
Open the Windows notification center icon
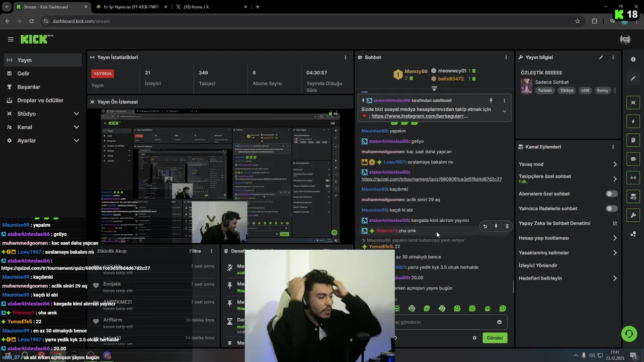633,355
